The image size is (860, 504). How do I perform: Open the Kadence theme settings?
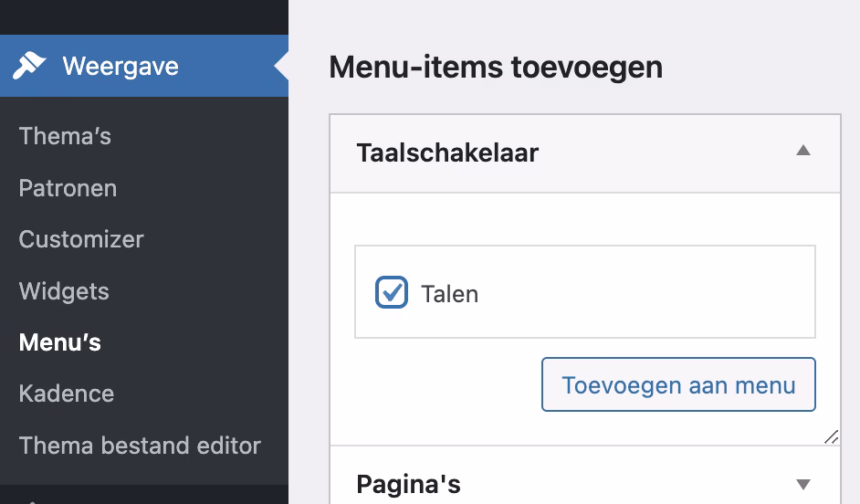(67, 394)
